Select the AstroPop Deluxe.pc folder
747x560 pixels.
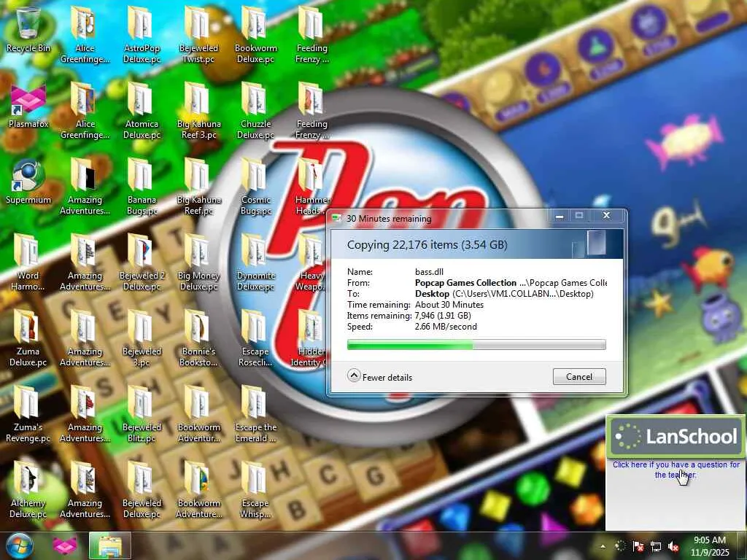tap(142, 36)
